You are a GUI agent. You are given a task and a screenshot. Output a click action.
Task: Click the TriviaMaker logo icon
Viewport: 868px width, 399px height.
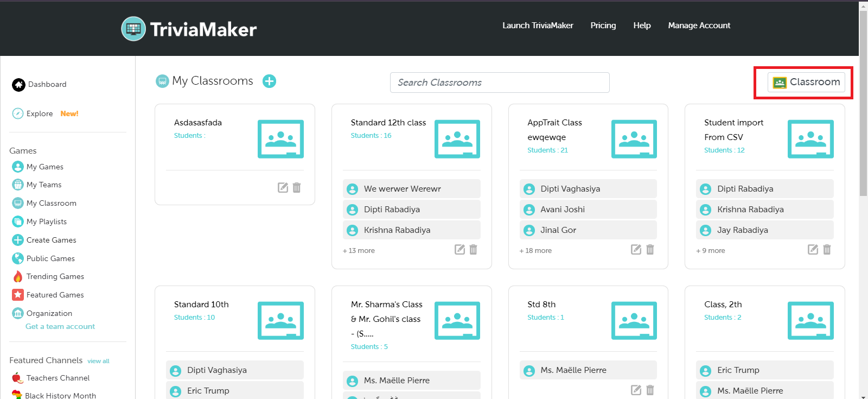coord(133,29)
